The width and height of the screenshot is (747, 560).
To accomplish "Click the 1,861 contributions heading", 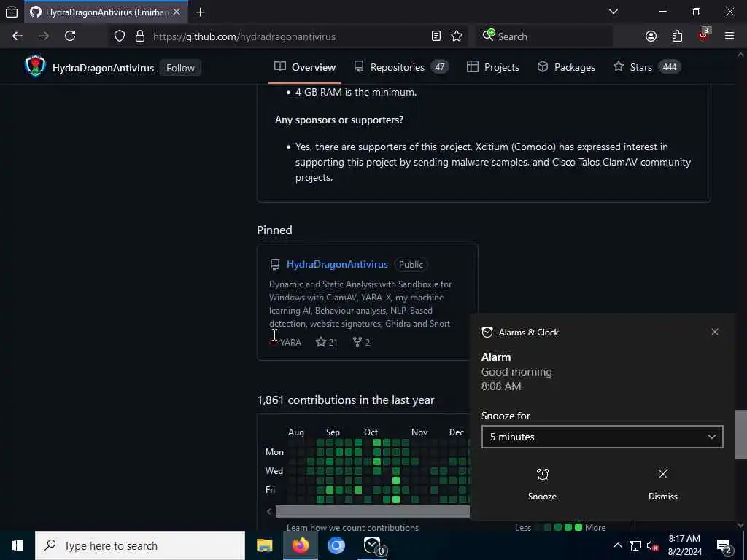I will pos(345,400).
